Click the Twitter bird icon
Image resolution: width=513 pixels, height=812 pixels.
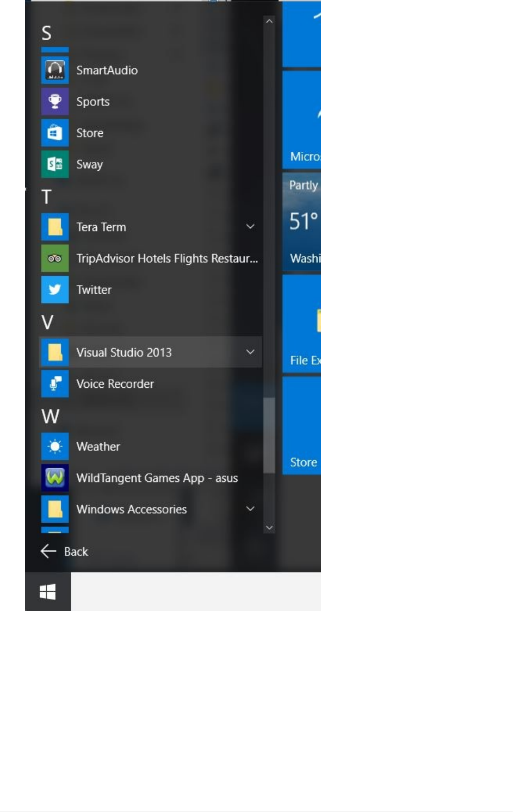pos(55,289)
